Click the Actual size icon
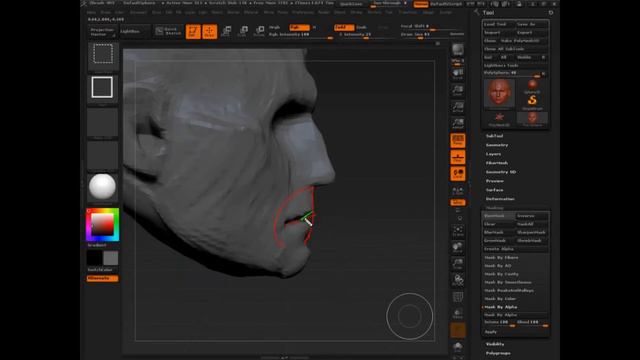The height and width of the screenshot is (360, 640). click(x=458, y=107)
